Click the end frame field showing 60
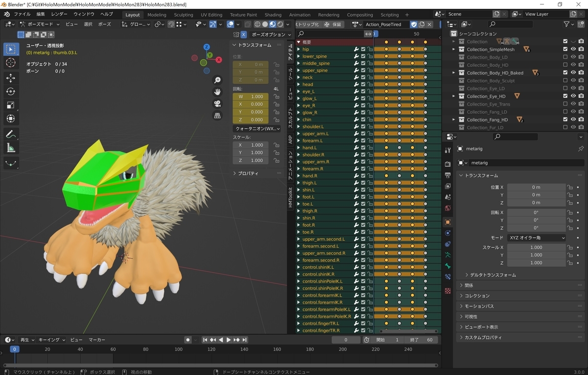This screenshot has height=375, width=588. [x=421, y=340]
